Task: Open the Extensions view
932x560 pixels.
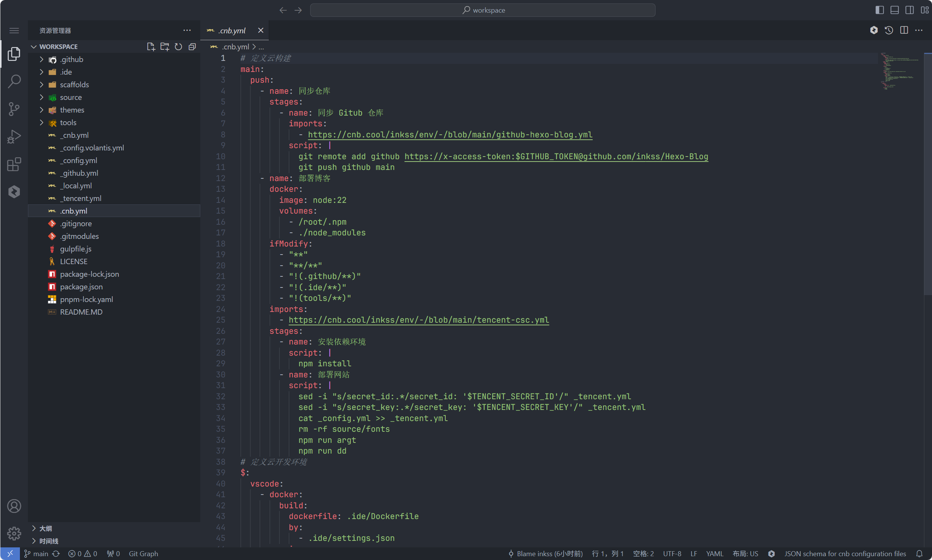Action: pyautogui.click(x=14, y=164)
